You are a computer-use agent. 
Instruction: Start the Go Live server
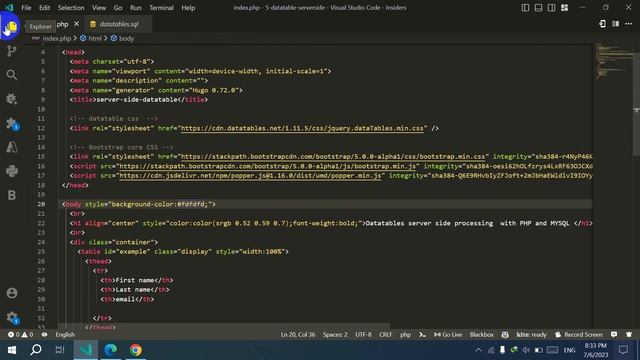tap(448, 334)
